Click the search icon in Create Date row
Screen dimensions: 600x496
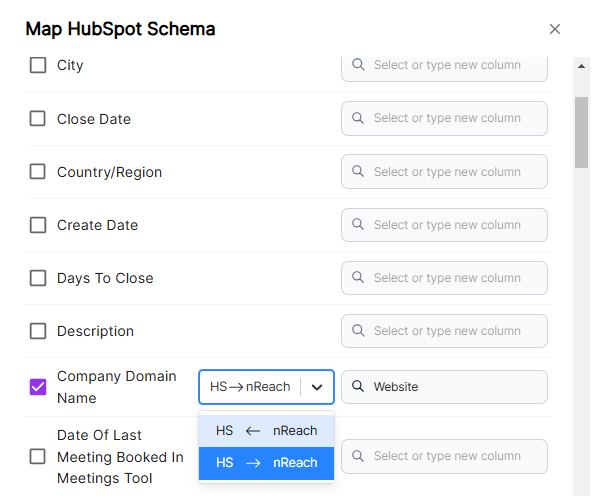358,224
